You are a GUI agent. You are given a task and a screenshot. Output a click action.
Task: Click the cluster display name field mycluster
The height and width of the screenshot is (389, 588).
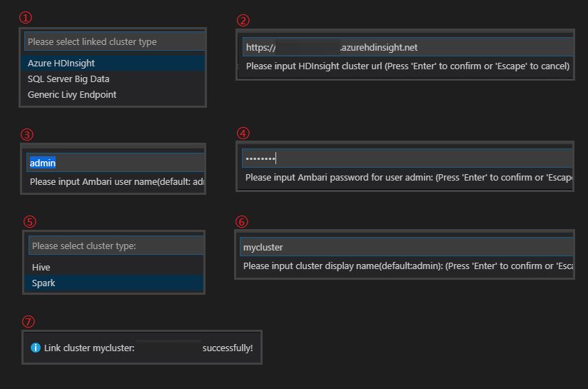coord(407,247)
